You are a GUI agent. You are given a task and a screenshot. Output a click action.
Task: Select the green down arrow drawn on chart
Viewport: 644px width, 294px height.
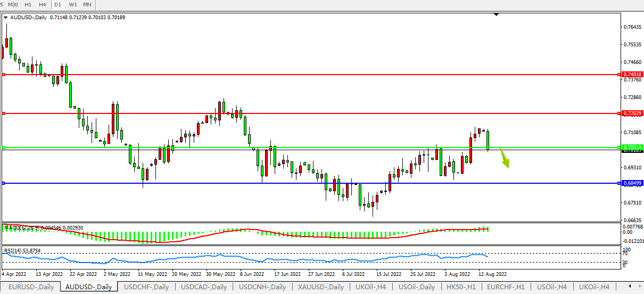tap(504, 159)
